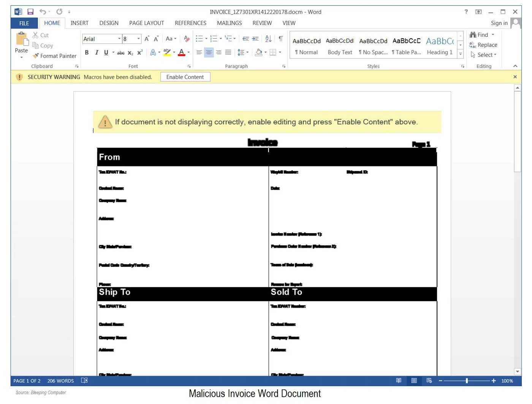Click the user account avatar icon
Image resolution: width=532 pixels, height=404 pixels.
[x=516, y=23]
